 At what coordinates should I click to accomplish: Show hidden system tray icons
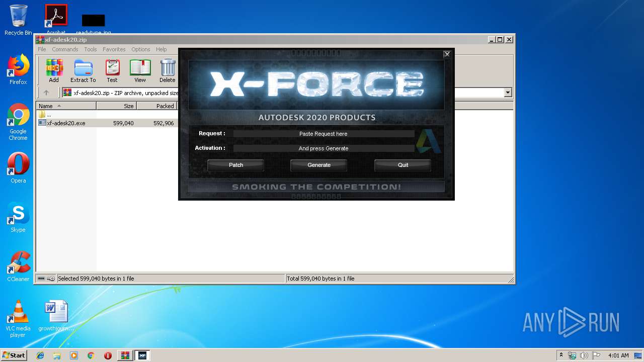561,355
